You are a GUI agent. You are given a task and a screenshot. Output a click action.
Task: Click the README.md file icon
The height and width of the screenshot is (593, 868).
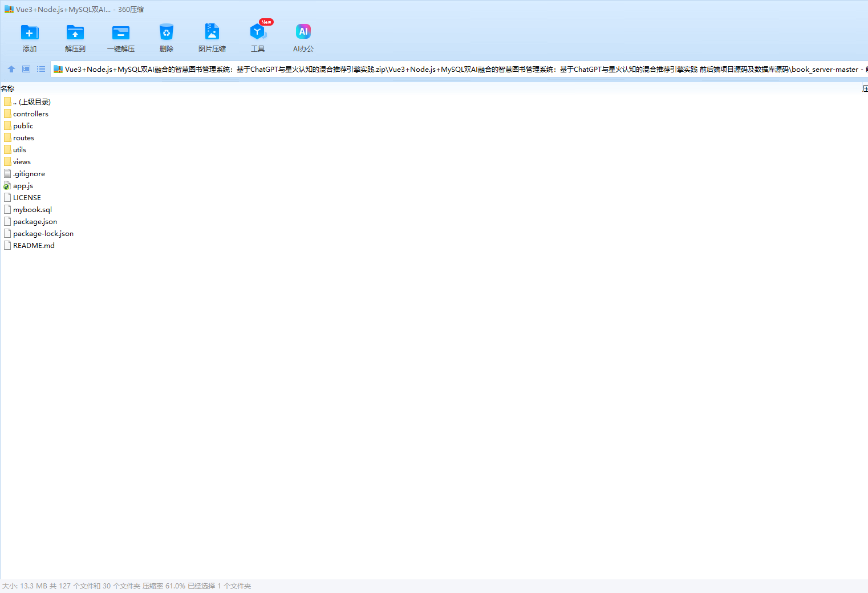(7, 245)
